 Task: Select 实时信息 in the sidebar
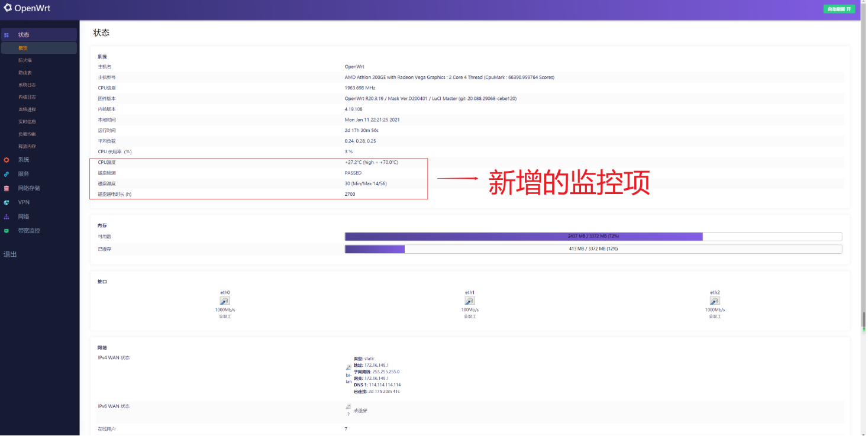coord(27,122)
